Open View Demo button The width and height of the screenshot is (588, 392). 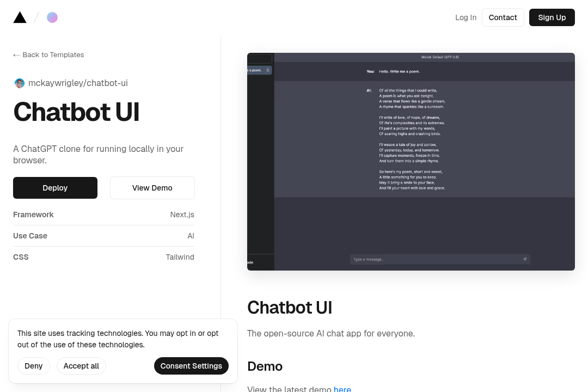[152, 188]
